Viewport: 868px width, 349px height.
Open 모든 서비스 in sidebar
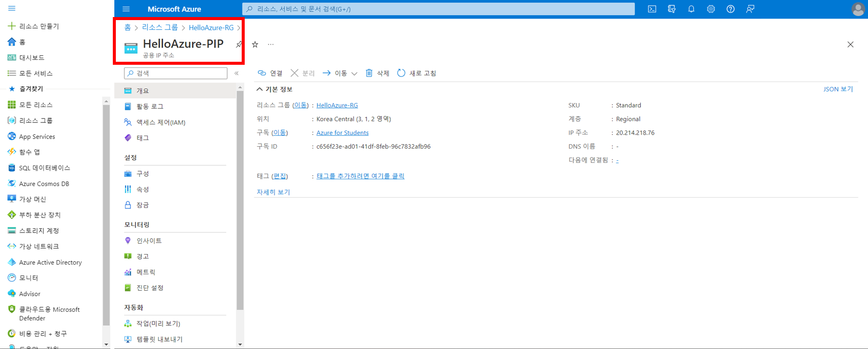[x=30, y=73]
